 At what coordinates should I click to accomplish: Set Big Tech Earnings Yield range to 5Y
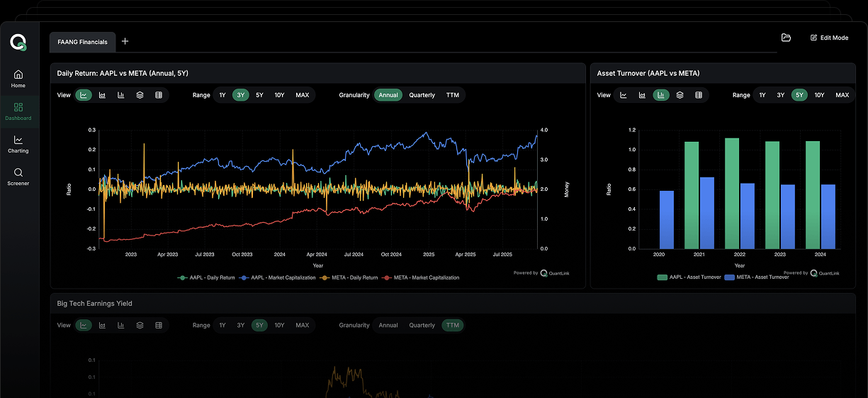259,325
